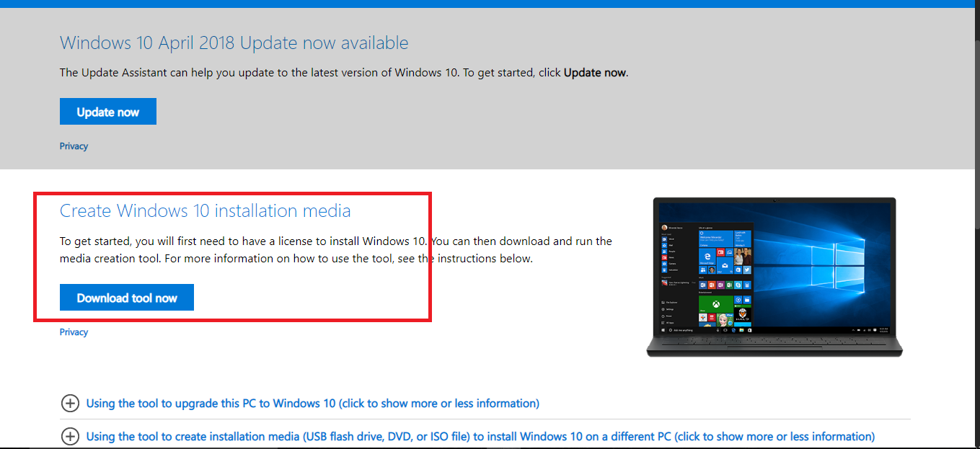Open 'Using the tool to upgrade this PC' link
This screenshot has width=980, height=449.
(x=312, y=404)
